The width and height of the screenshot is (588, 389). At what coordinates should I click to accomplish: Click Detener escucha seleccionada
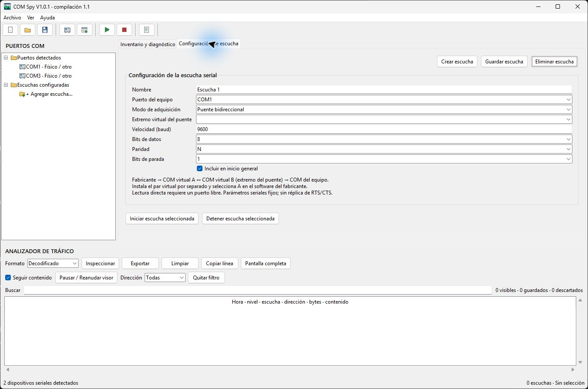tap(240, 219)
